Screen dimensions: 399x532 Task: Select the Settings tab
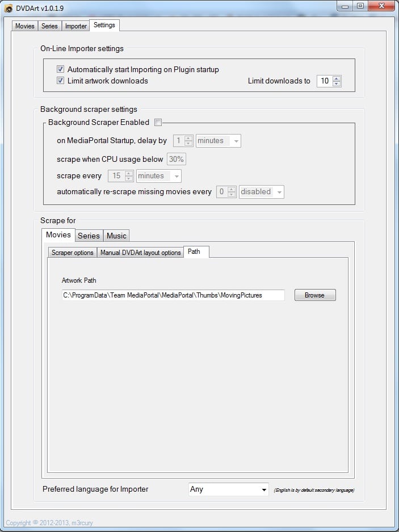104,25
